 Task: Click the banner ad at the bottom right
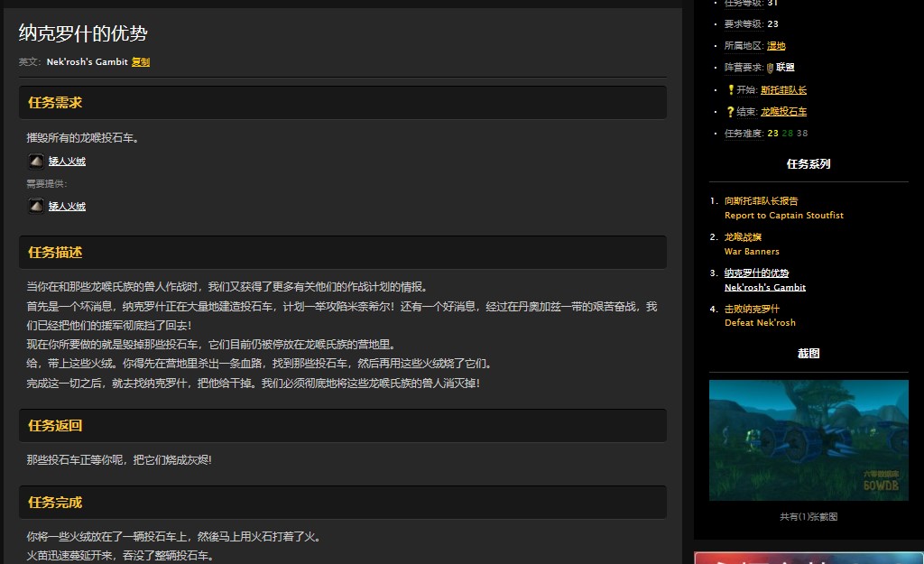coord(808,558)
